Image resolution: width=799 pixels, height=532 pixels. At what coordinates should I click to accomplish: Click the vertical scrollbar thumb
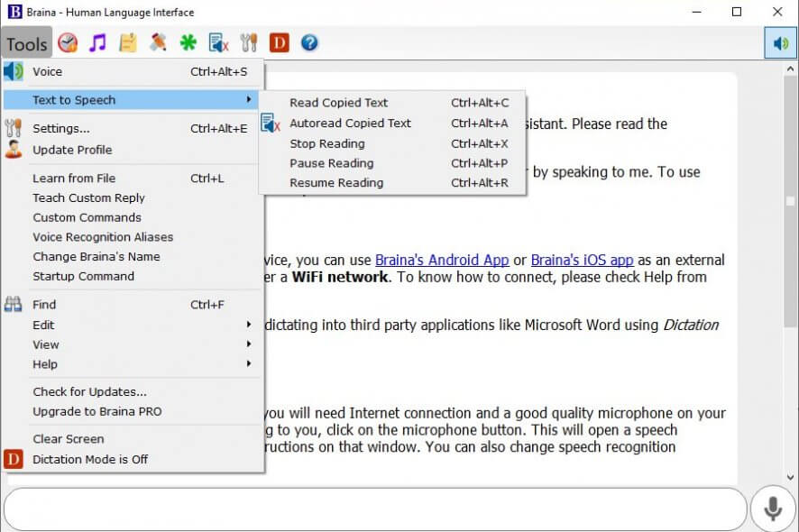791,261
